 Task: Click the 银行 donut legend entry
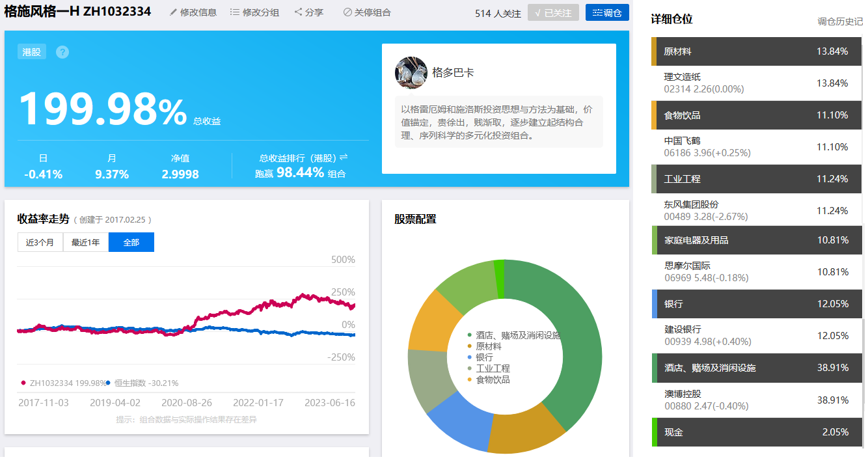coord(480,357)
